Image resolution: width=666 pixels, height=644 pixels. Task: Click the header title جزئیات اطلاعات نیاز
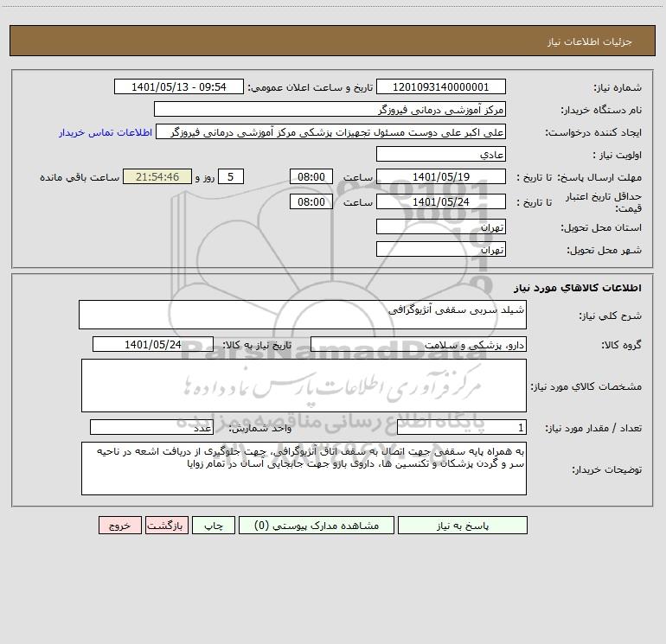click(590, 41)
